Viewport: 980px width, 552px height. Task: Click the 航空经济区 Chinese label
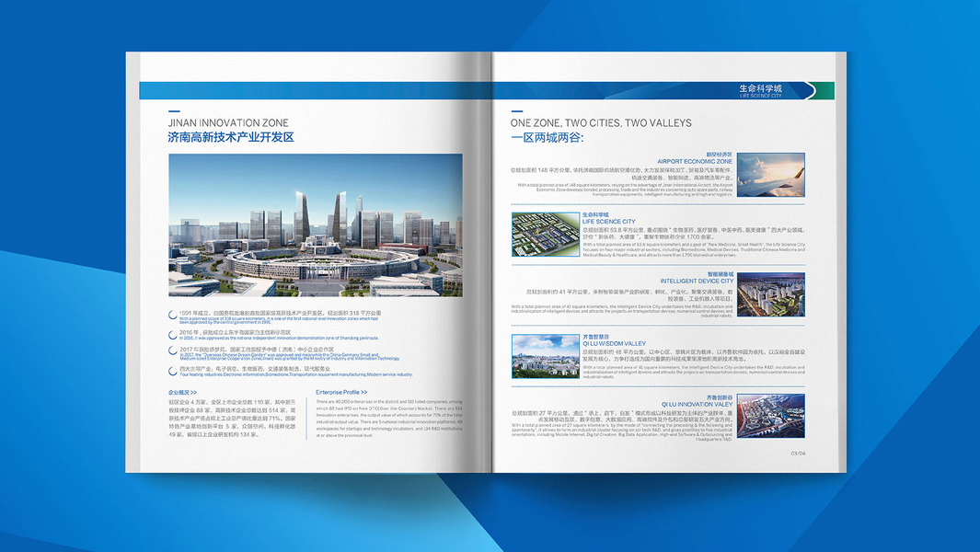[720, 155]
